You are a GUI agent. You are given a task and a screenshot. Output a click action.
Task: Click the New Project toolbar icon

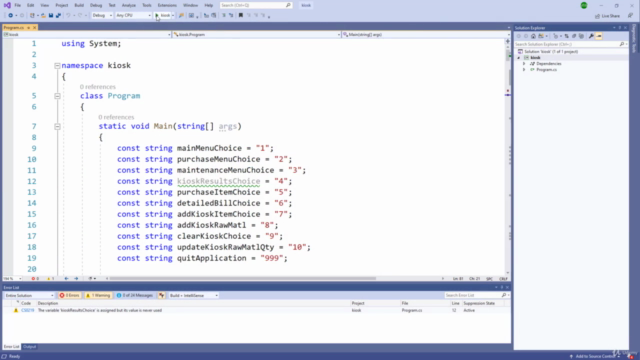point(32,16)
